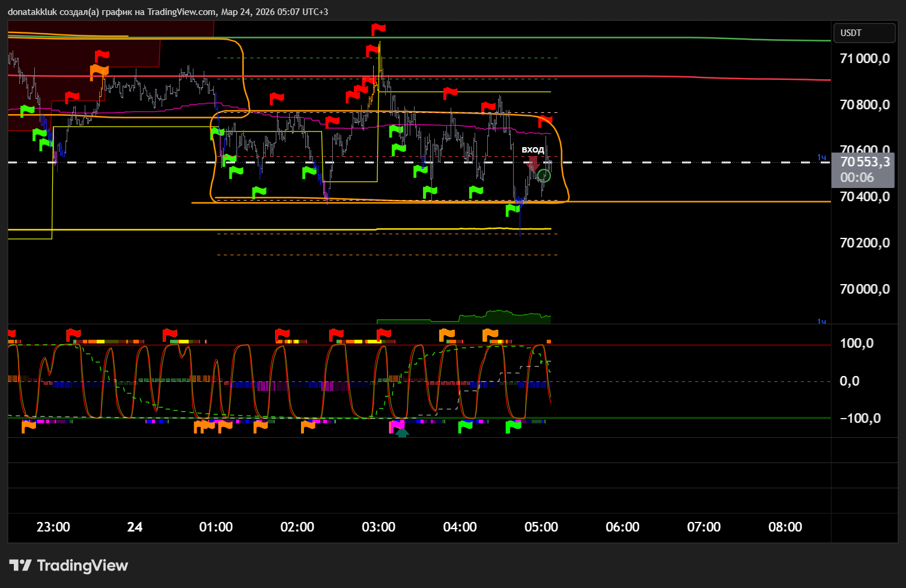The height and width of the screenshot is (588, 906).
Task: Click the chart author header text at top
Action: (x=168, y=12)
